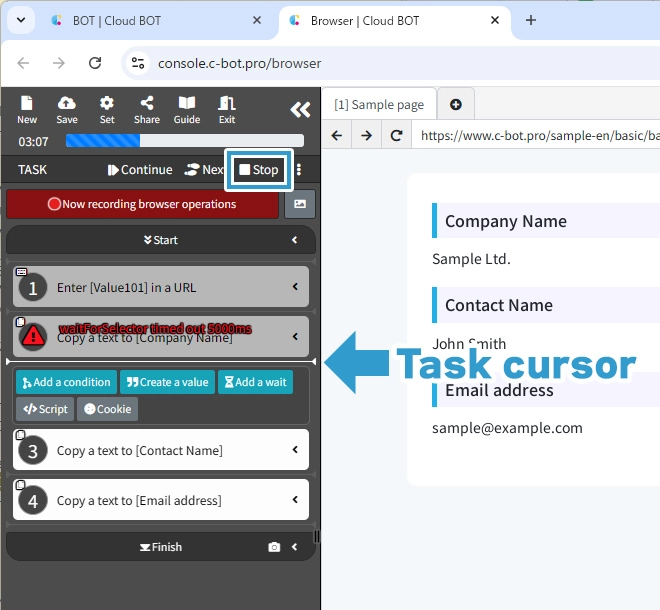The width and height of the screenshot is (660, 610).
Task: Select the [1] Sample page tab
Action: 379,105
